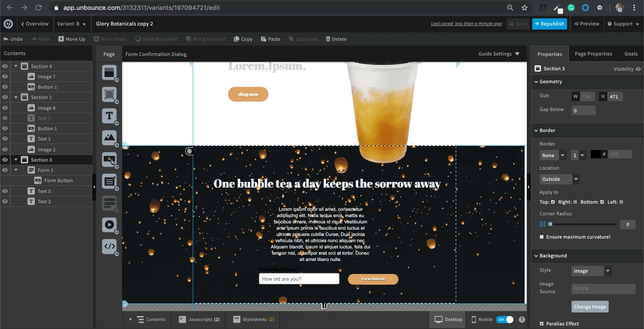Image resolution: width=644 pixels, height=329 pixels.
Task: Collapse Form 1 in Contents tree
Action: tap(16, 170)
